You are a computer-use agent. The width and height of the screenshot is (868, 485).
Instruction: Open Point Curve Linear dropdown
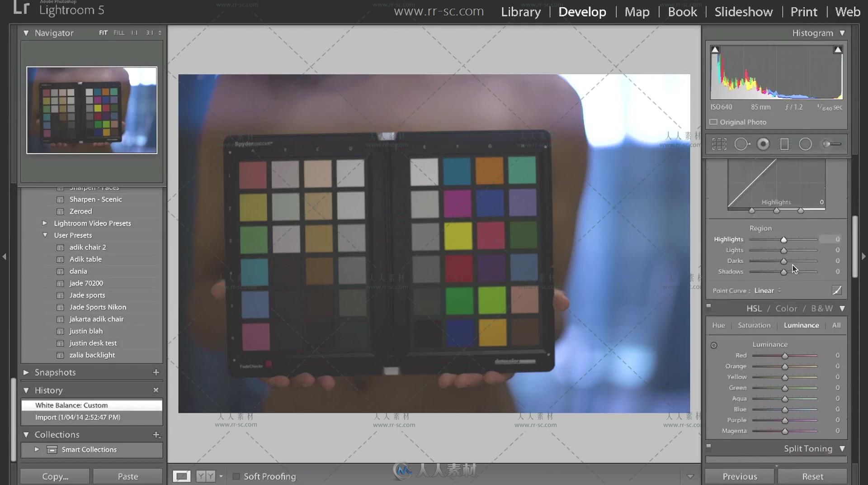(x=768, y=290)
